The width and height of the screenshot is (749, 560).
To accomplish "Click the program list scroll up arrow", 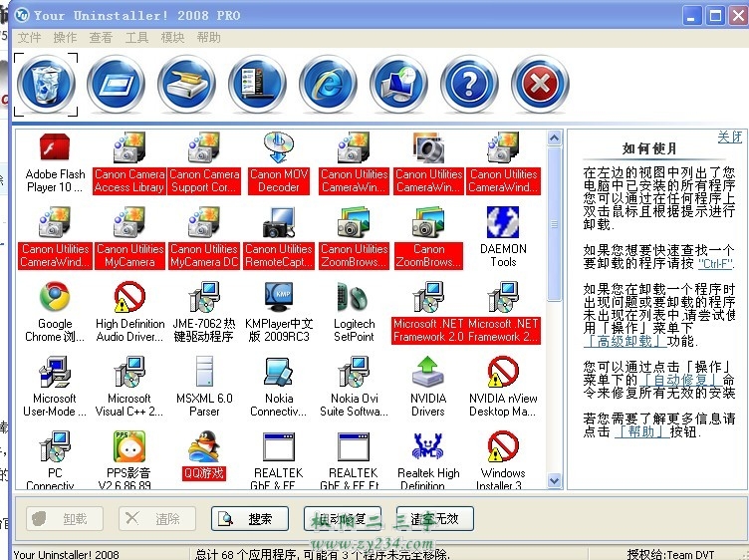I will (554, 139).
